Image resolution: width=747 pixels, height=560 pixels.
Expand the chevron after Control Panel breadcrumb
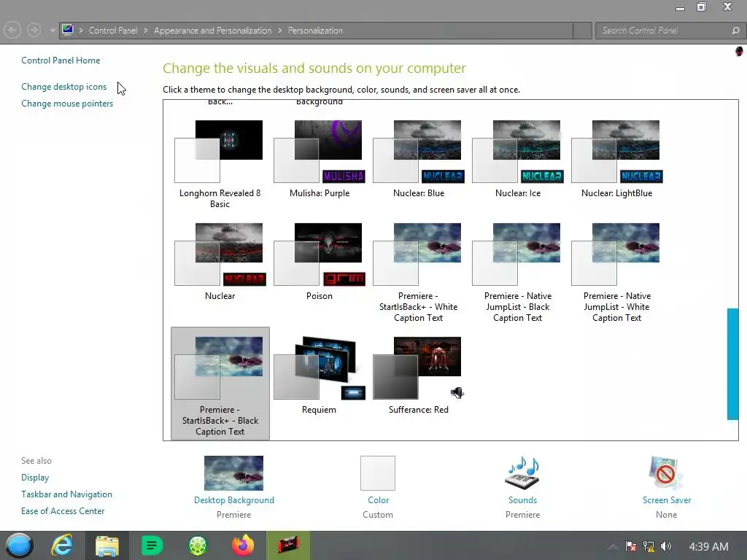(146, 31)
